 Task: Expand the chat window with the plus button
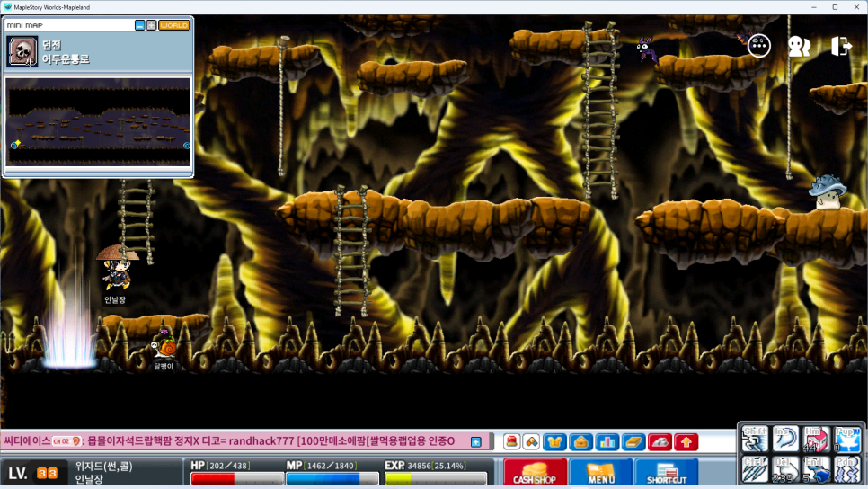tap(475, 442)
